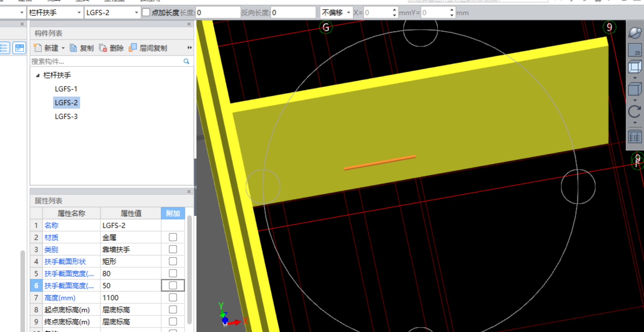Image resolution: width=644 pixels, height=332 pixels.
Task: Click the 删除 delete button
Action: (111, 48)
